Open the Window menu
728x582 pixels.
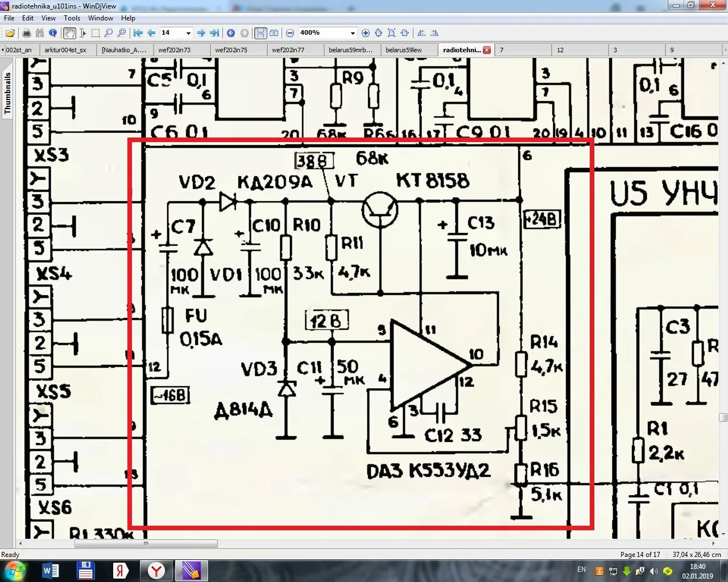pos(101,18)
